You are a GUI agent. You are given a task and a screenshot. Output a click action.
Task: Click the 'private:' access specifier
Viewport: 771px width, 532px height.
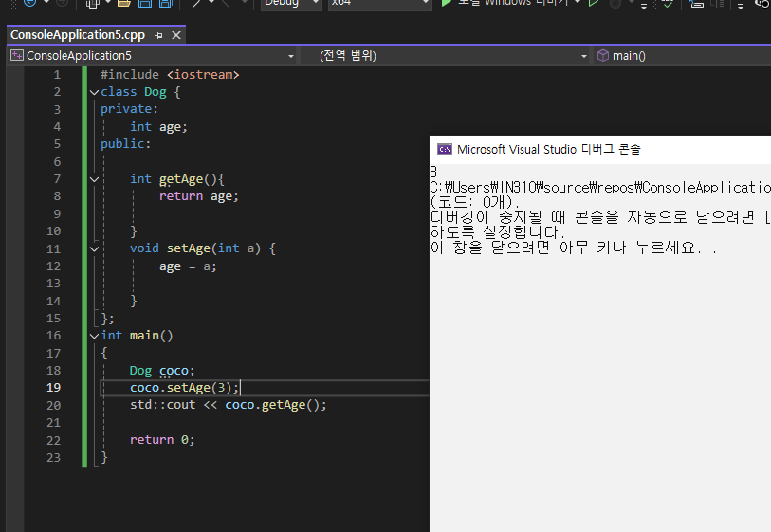129,109
